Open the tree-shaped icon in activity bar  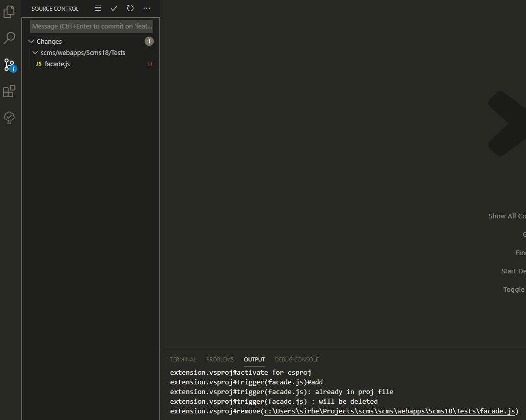click(x=9, y=118)
